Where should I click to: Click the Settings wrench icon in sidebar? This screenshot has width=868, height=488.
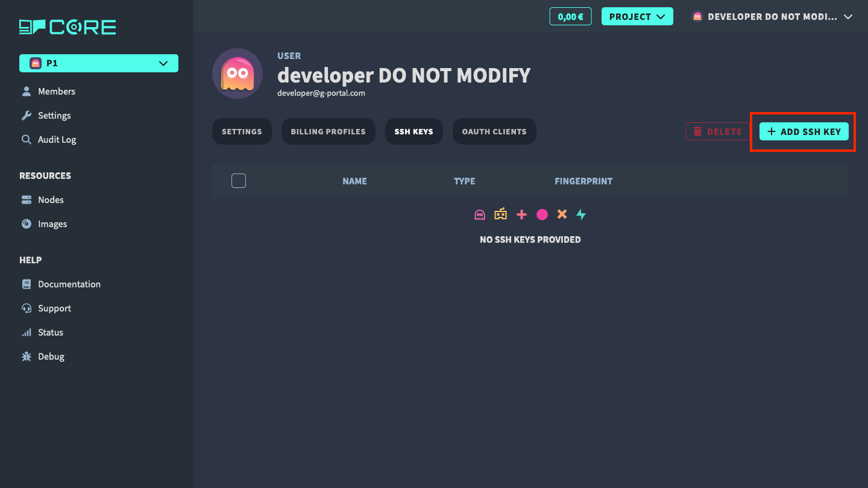(27, 116)
